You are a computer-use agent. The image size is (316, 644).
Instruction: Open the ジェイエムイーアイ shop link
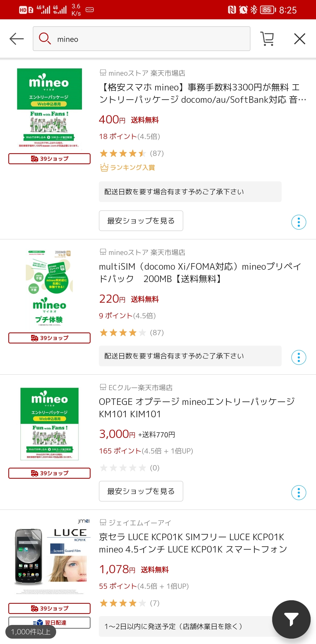(x=139, y=523)
